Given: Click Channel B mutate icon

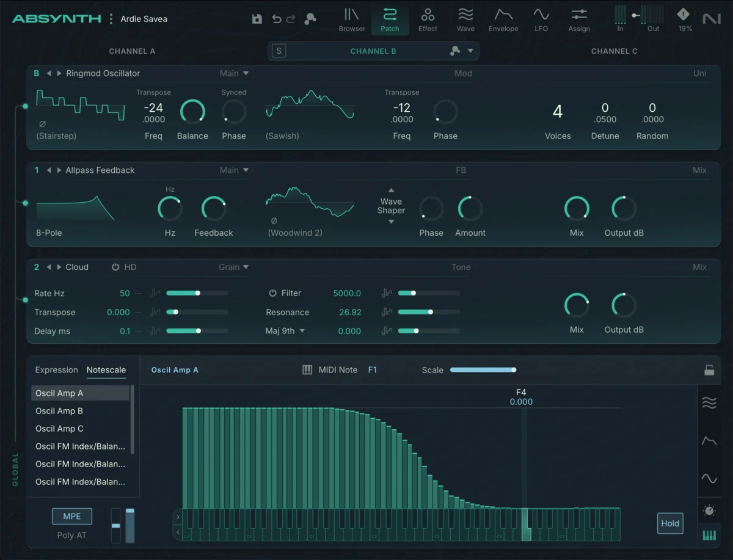Looking at the screenshot, I should tap(455, 51).
